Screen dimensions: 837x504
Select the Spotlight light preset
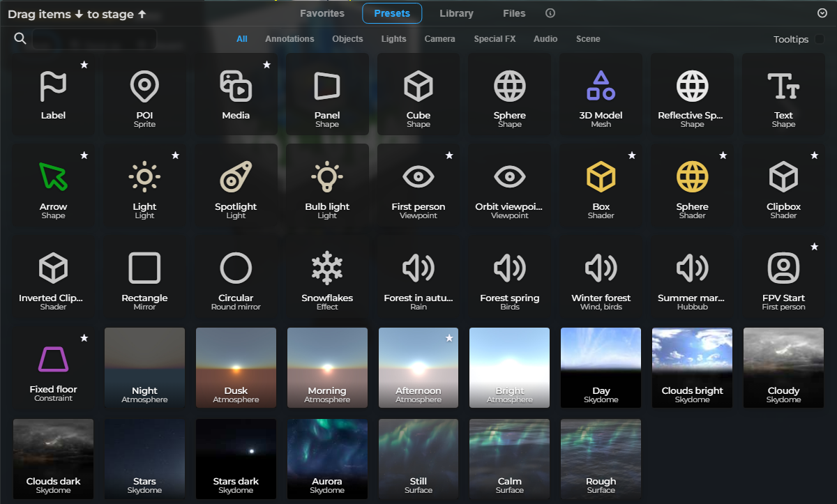pos(236,185)
